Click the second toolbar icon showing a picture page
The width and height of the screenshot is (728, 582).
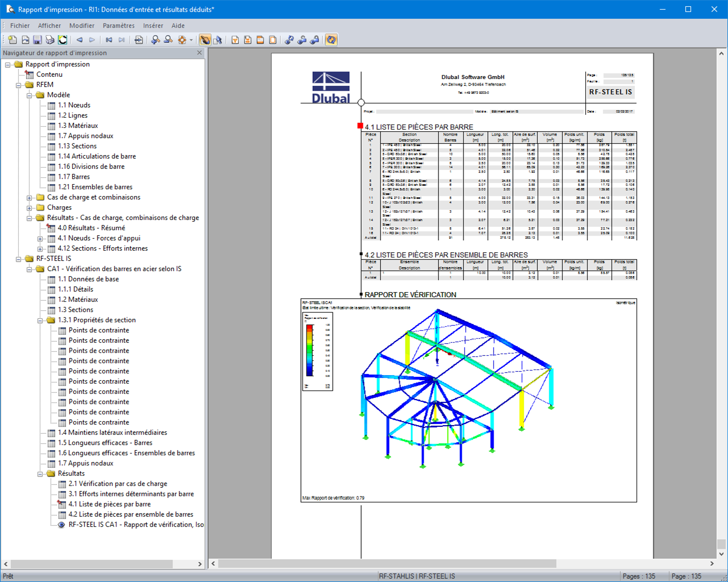tap(25, 40)
